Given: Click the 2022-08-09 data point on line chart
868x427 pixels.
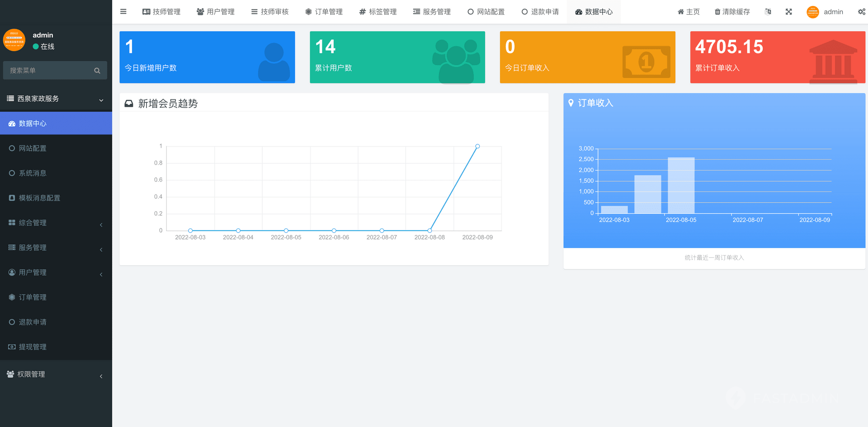Looking at the screenshot, I should (x=477, y=146).
